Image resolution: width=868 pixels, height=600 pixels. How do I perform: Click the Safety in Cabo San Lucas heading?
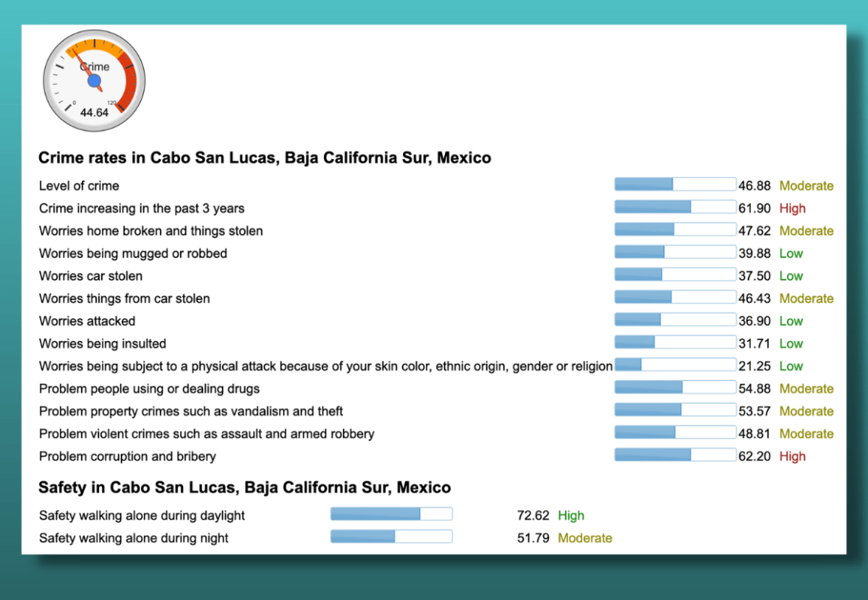point(245,487)
